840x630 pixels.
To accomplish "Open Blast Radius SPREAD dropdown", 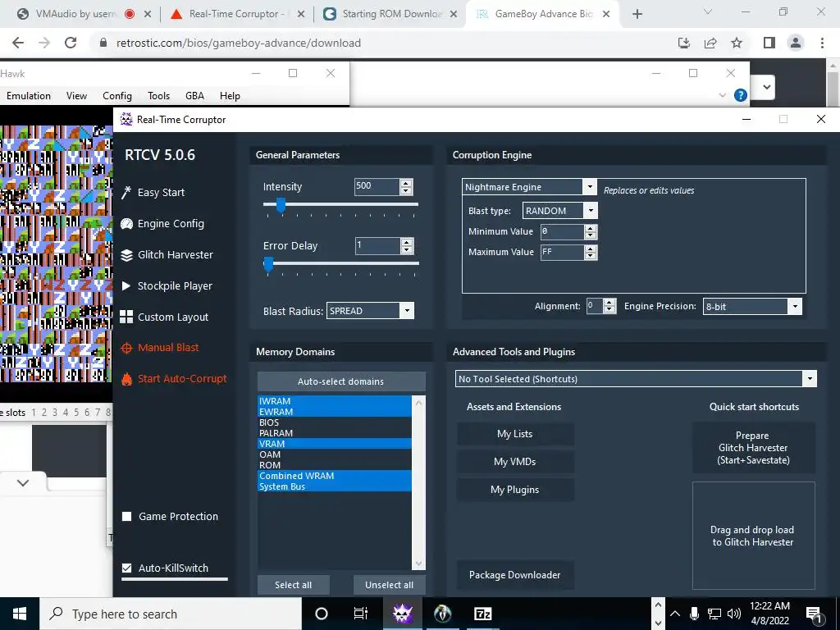I will [407, 311].
